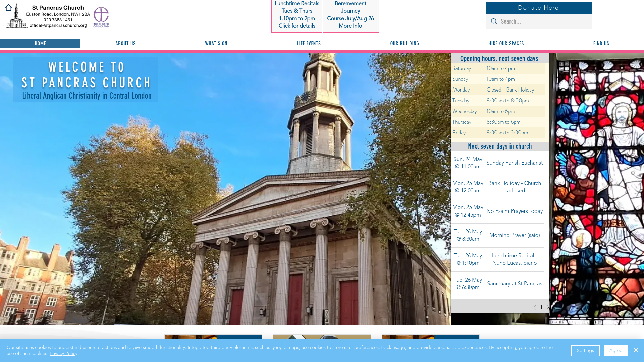The image size is (644, 362).
Task: Click the stained glass window image
Action: coord(597,189)
